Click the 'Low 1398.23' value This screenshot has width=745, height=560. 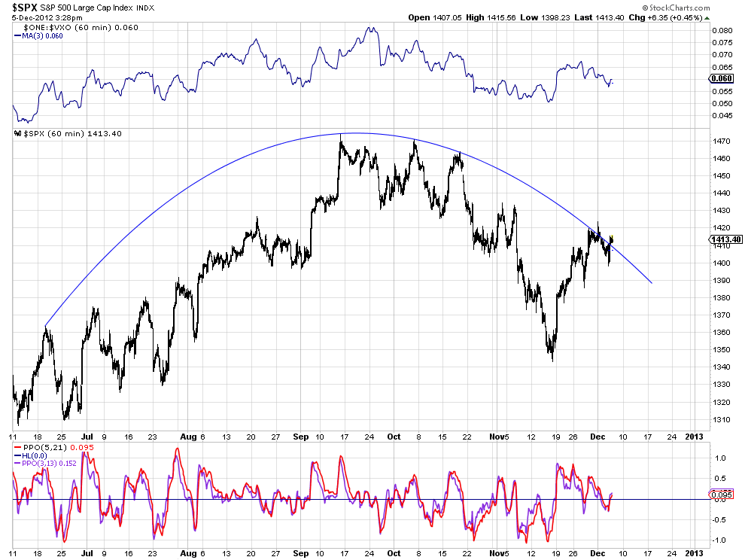coord(545,17)
